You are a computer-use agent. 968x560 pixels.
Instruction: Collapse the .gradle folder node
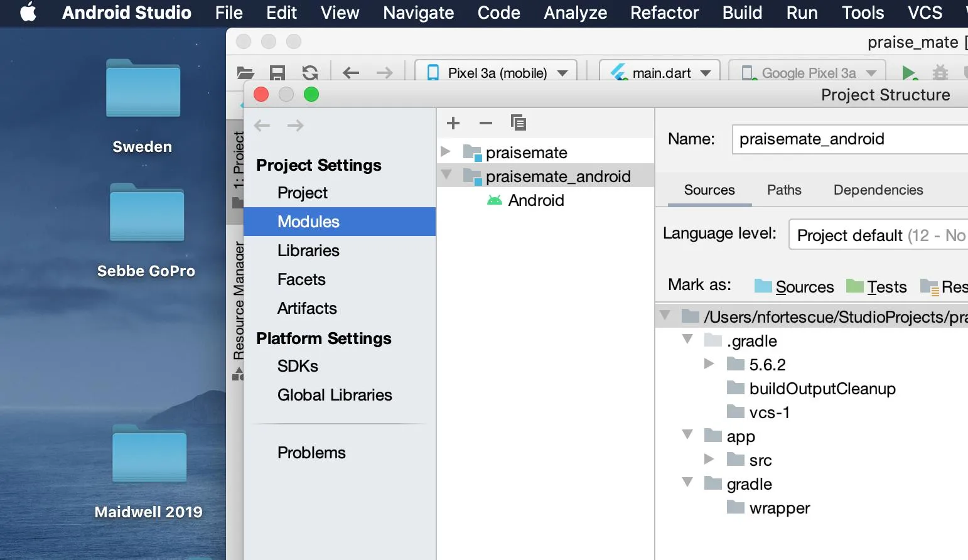687,339
